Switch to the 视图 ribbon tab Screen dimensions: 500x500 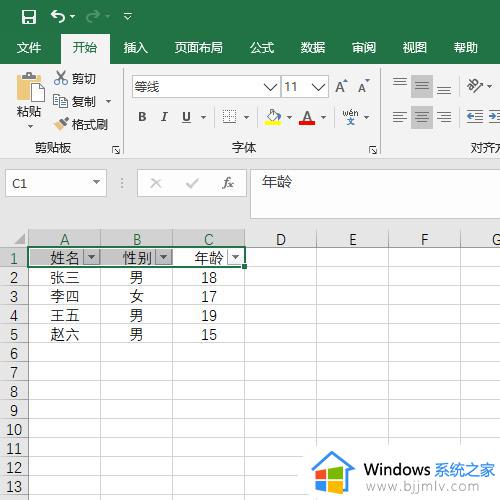pyautogui.click(x=414, y=47)
